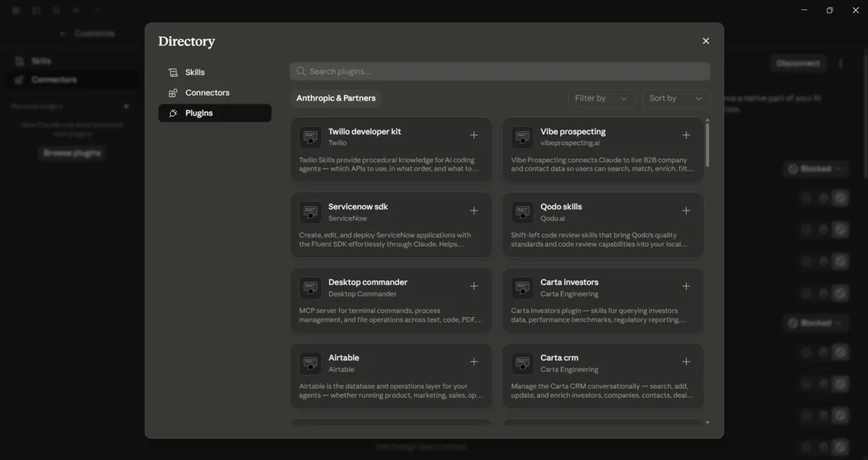868x460 pixels.
Task: Close the Directory dialog with the X
Action: click(706, 41)
